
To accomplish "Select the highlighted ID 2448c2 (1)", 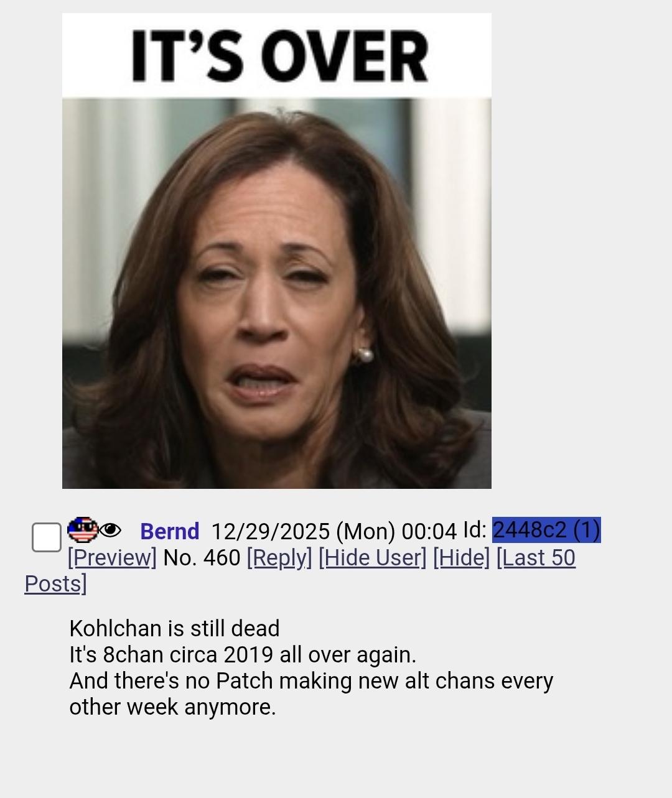I will pyautogui.click(x=546, y=530).
